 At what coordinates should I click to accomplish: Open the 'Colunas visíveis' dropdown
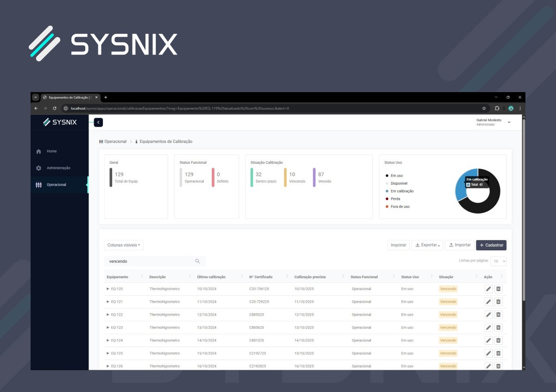(124, 245)
